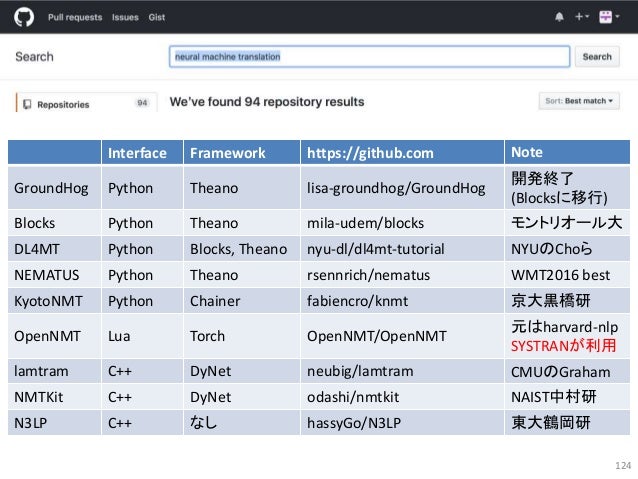638x479 pixels.
Task: Click slide page number 124
Action: pyautogui.click(x=623, y=466)
